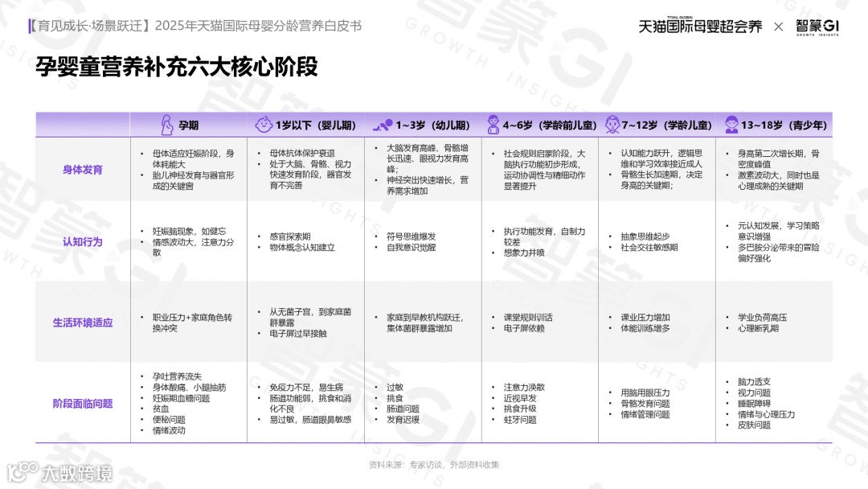Click the text 免疫力不足，易生病
This screenshot has width=868, height=489.
[x=306, y=388]
